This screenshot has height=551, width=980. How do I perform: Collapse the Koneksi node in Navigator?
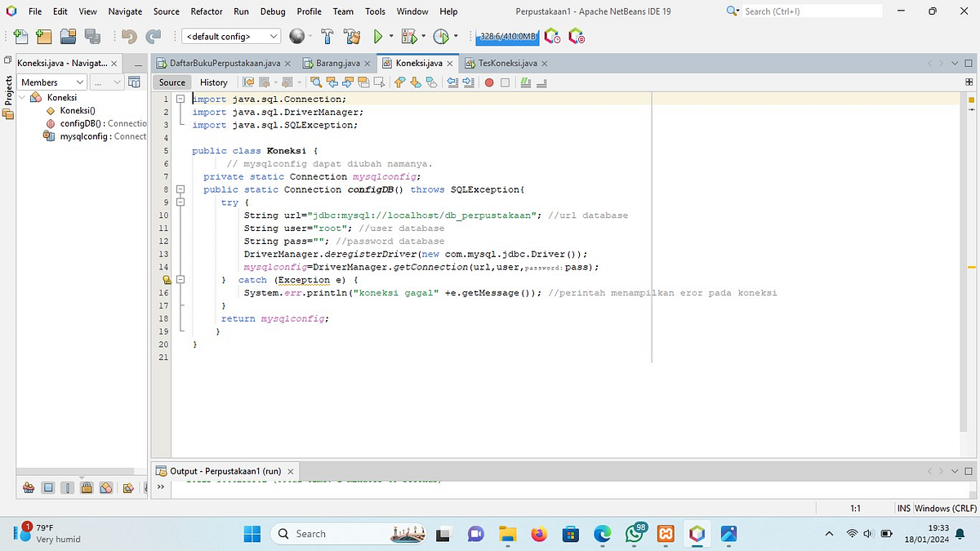tap(22, 97)
